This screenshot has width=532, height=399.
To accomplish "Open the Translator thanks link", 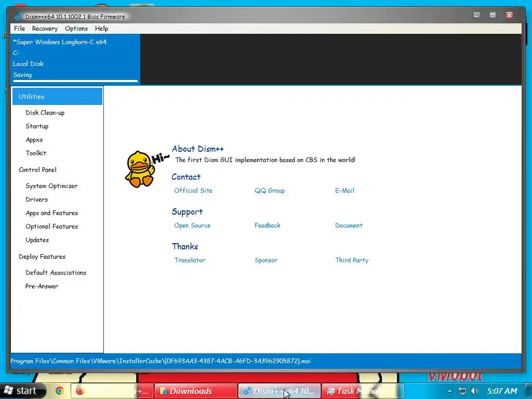I will click(x=190, y=260).
